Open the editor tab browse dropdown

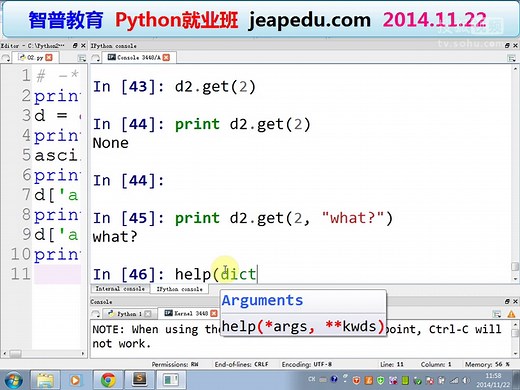tap(6, 58)
